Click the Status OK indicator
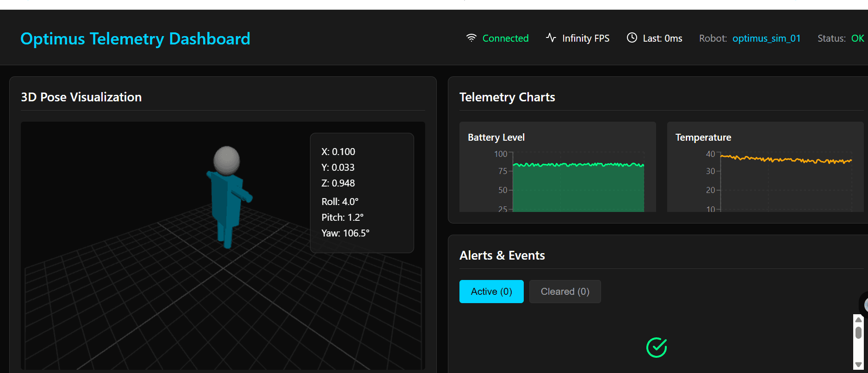This screenshot has width=868, height=373. pos(857,38)
